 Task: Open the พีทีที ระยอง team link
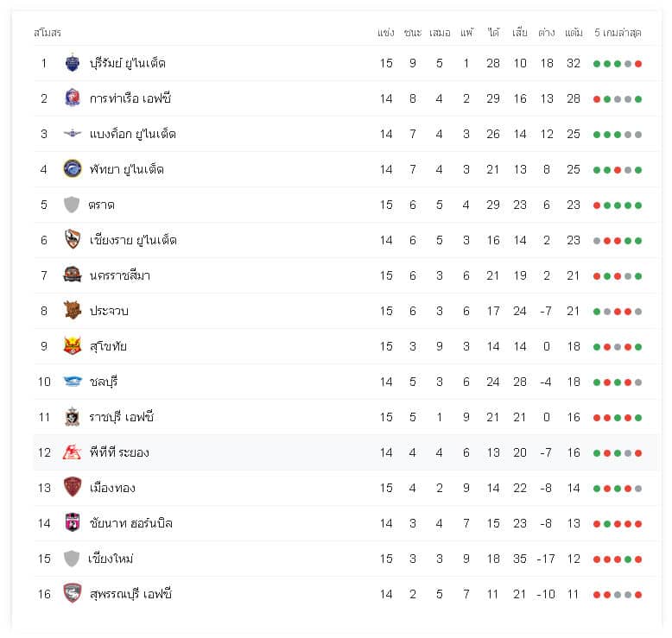119,452
